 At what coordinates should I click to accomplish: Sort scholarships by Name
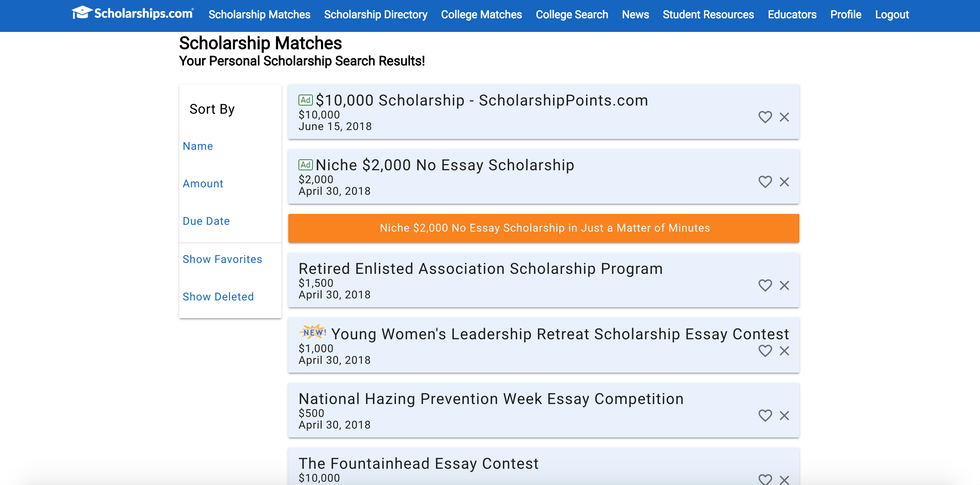coord(198,146)
